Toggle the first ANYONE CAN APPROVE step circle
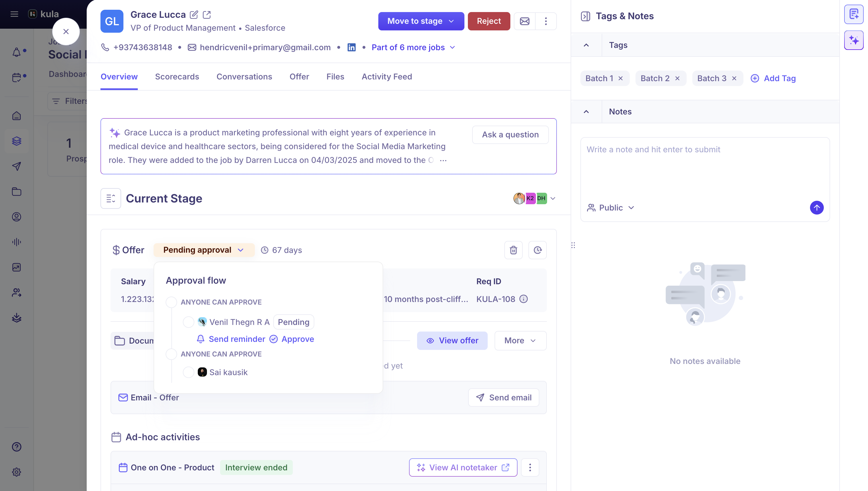The width and height of the screenshot is (868, 491). point(171,302)
